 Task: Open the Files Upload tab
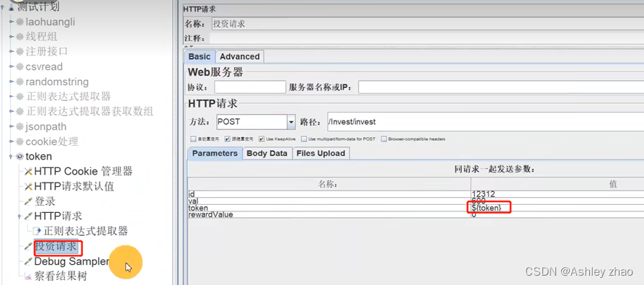(321, 154)
